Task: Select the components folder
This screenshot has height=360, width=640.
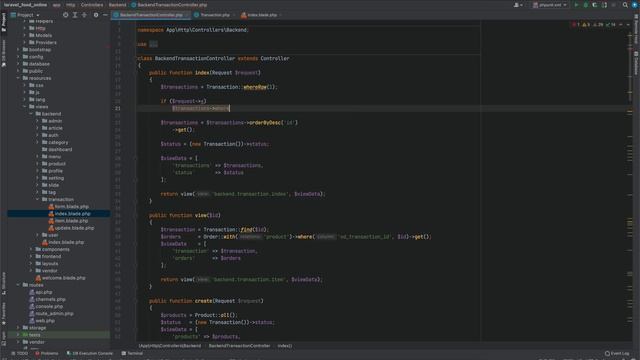Action: 52,249
